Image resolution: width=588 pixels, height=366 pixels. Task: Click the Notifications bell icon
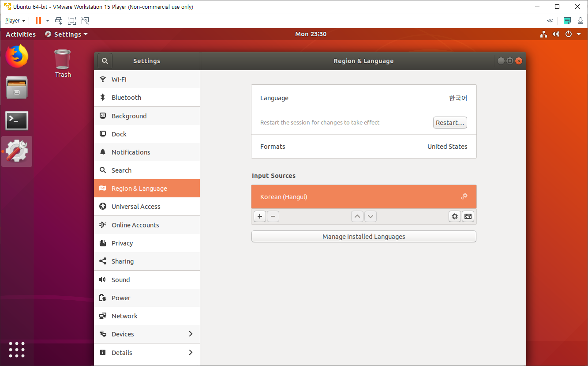click(x=103, y=152)
